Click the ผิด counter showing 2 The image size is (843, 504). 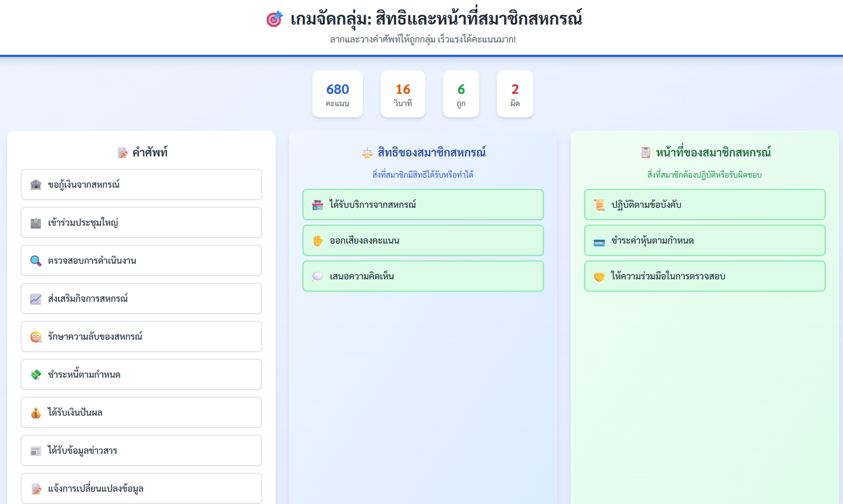pos(515,94)
